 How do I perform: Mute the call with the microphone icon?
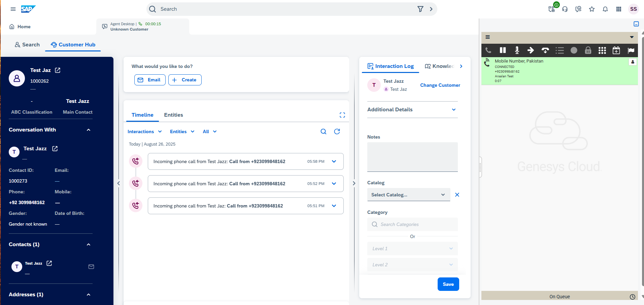(x=517, y=50)
